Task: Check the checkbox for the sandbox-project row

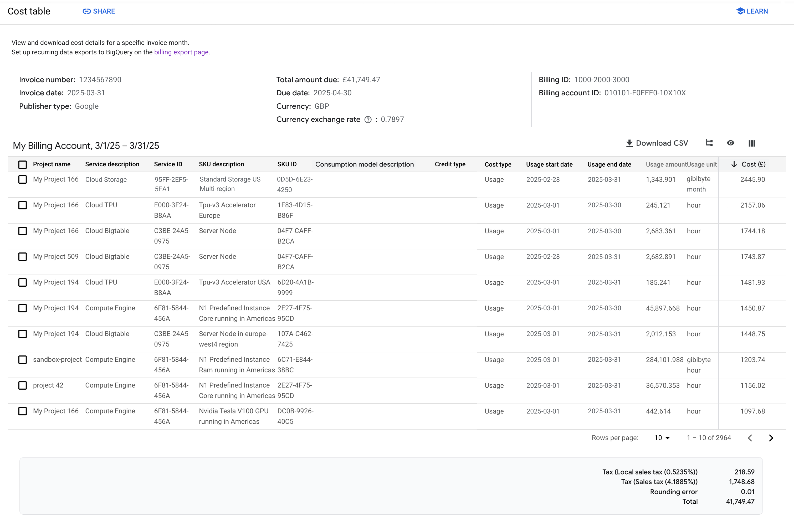Action: click(22, 360)
